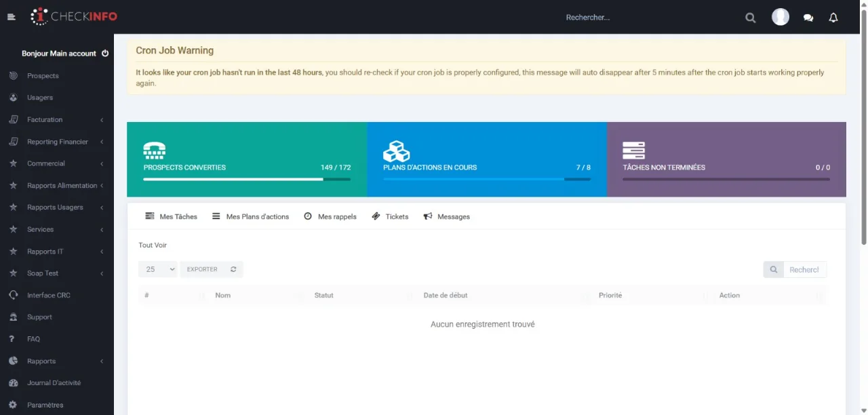Click the cubes icon on Plans d'actions card

(x=397, y=151)
